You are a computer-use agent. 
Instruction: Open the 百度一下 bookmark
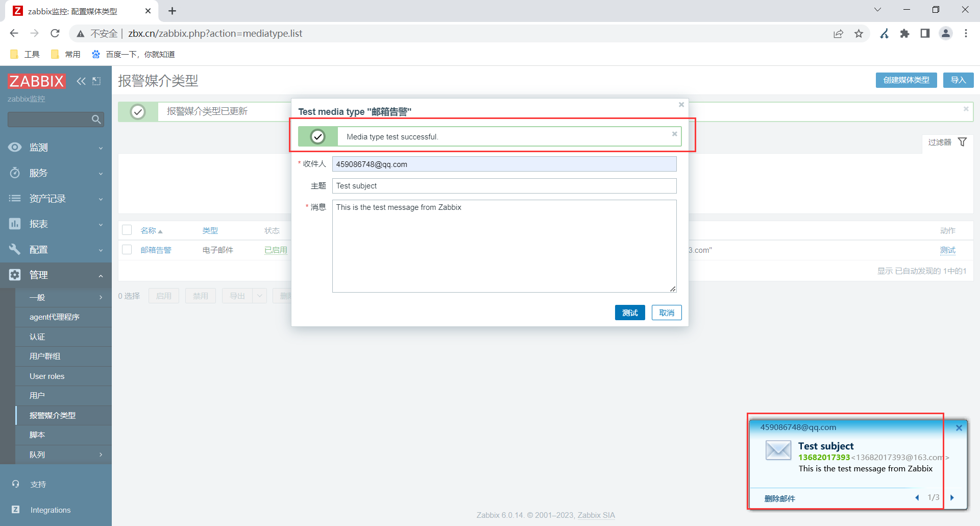click(x=133, y=54)
